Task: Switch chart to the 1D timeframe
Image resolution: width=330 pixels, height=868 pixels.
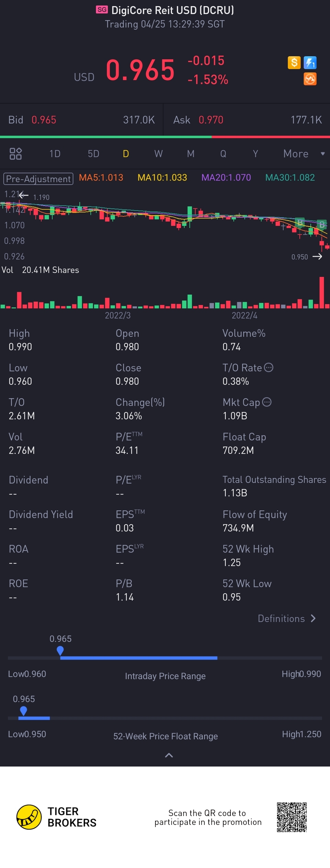Action: pyautogui.click(x=55, y=154)
